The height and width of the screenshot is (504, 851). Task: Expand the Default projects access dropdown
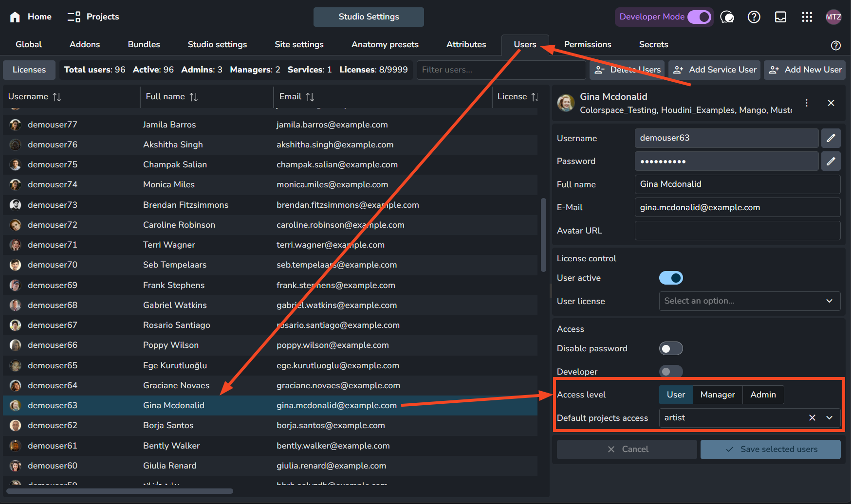point(829,418)
